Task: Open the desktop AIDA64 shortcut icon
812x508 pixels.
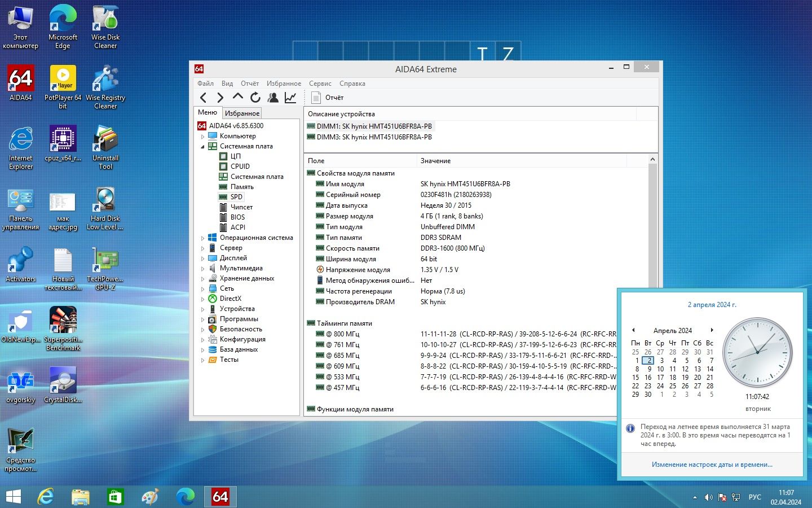Action: point(21,83)
